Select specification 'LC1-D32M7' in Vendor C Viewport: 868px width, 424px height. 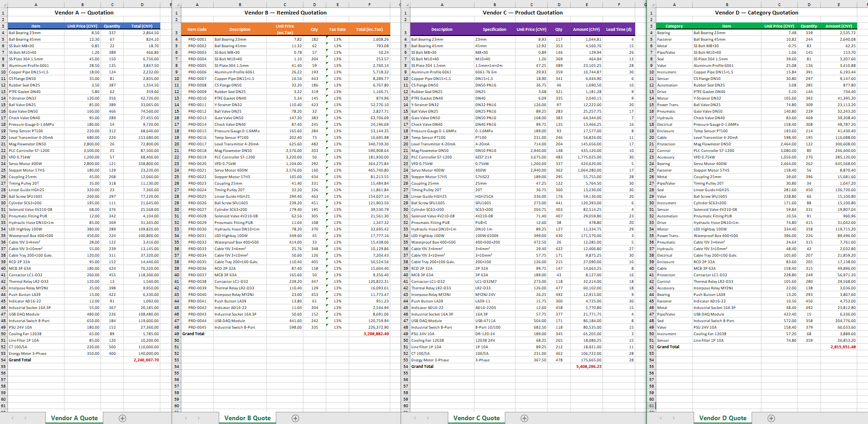(494, 281)
